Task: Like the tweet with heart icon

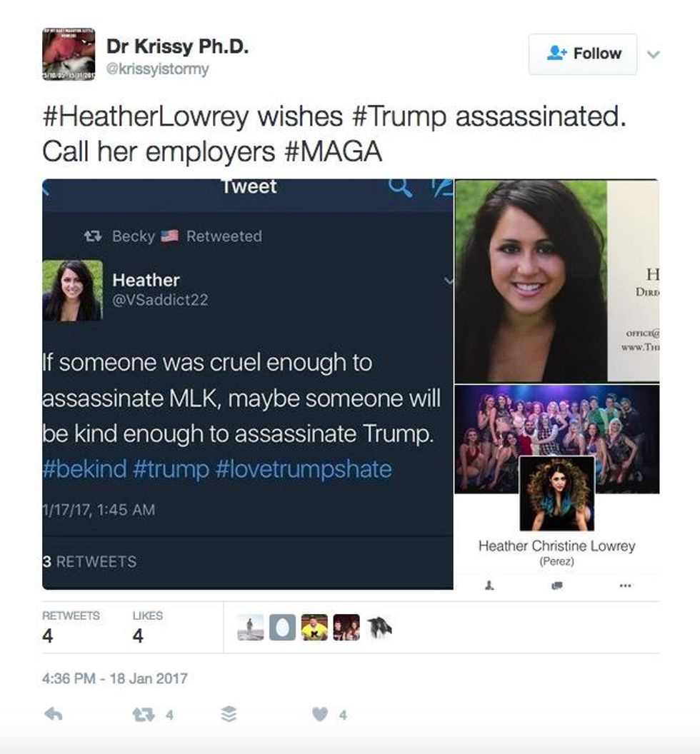Action: [320, 715]
